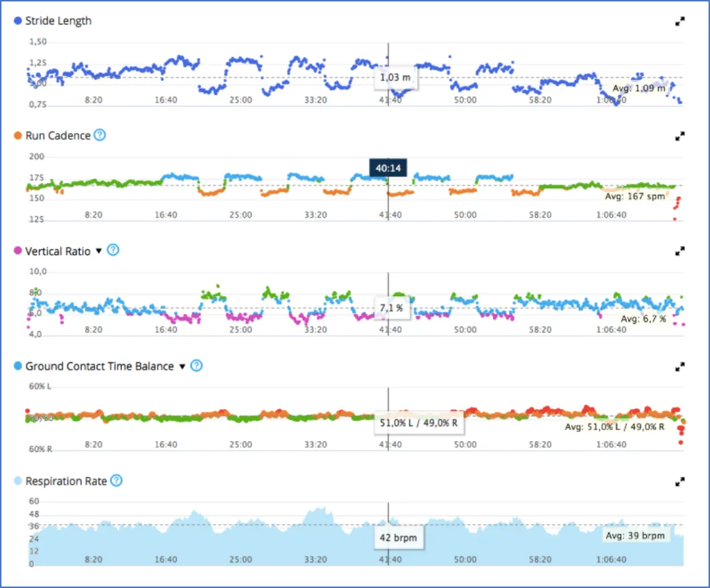Image resolution: width=710 pixels, height=588 pixels.
Task: Click the orange Run Cadence legend dot
Action: click(17, 135)
